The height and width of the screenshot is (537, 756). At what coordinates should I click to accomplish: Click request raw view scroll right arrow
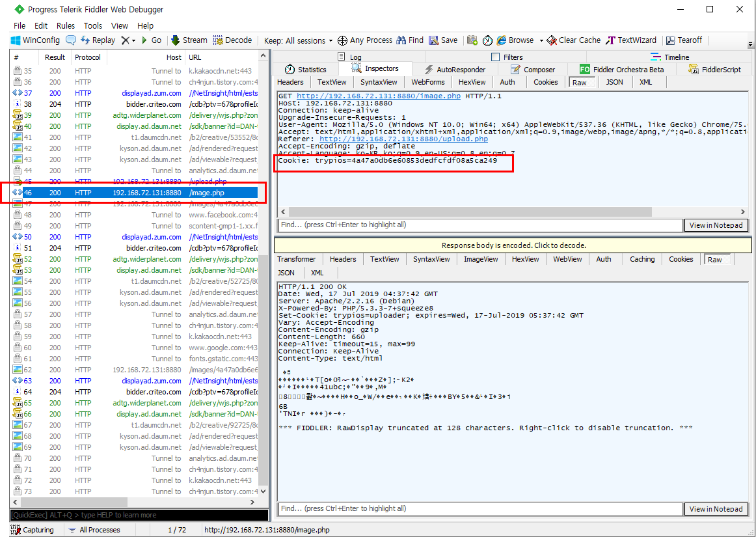click(x=743, y=212)
